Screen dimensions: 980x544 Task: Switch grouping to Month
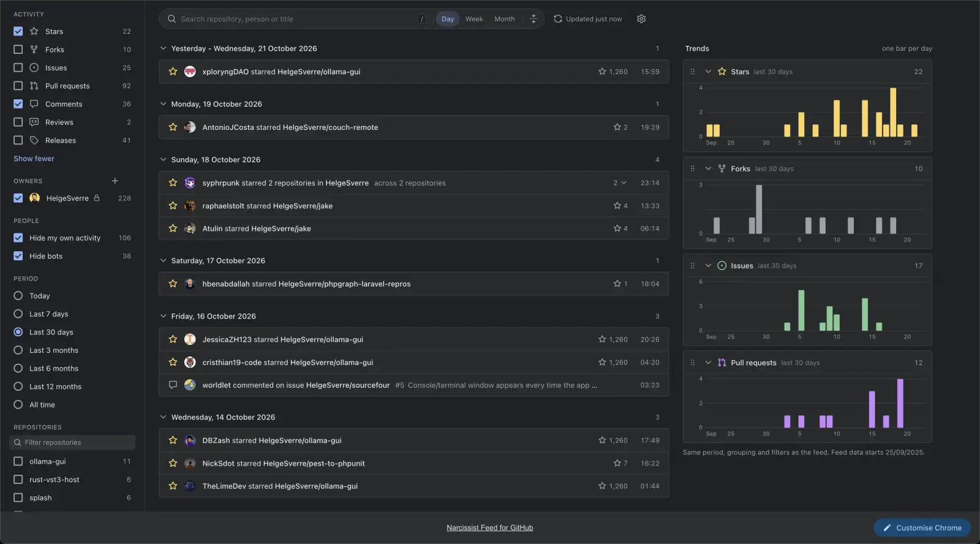point(505,19)
